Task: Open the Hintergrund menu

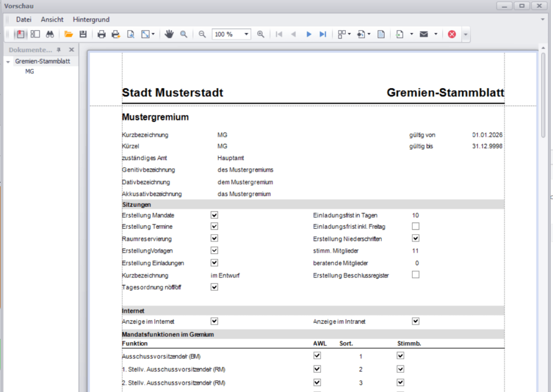Action: pos(91,19)
